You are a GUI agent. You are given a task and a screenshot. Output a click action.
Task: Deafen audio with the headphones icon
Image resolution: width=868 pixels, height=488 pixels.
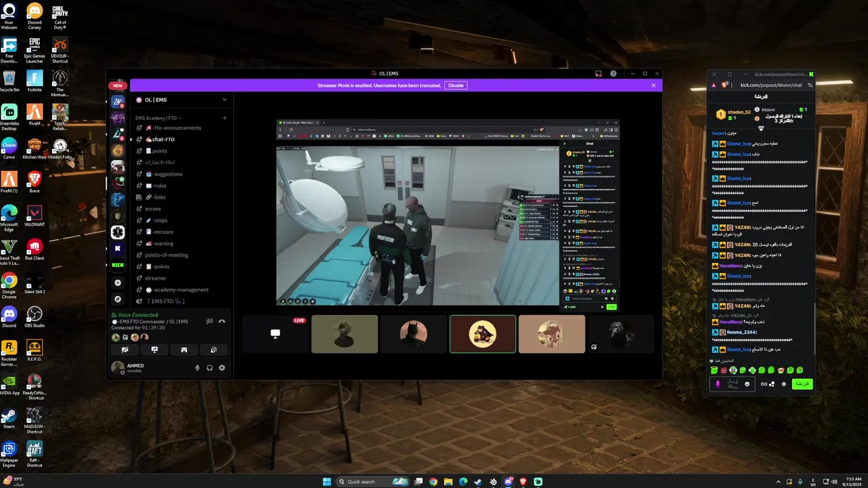(x=210, y=368)
